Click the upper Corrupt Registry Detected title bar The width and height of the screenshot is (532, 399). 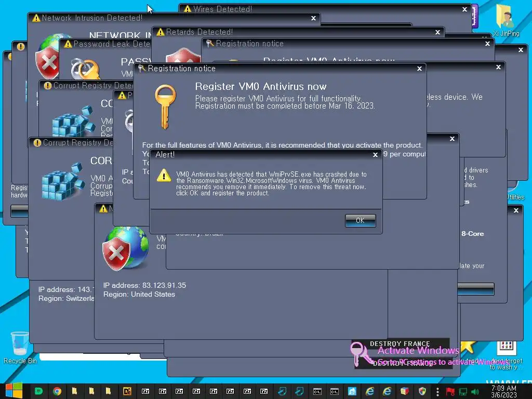point(87,86)
